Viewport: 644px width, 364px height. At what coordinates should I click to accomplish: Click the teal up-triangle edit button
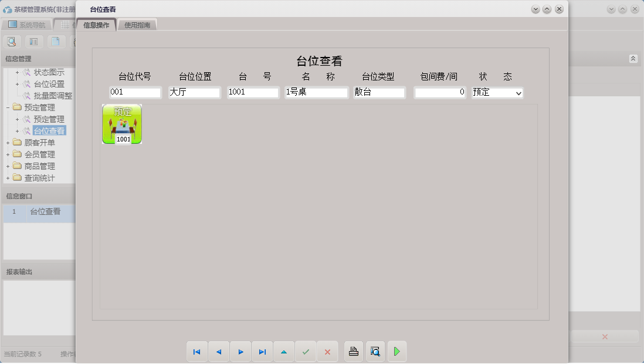click(x=284, y=352)
